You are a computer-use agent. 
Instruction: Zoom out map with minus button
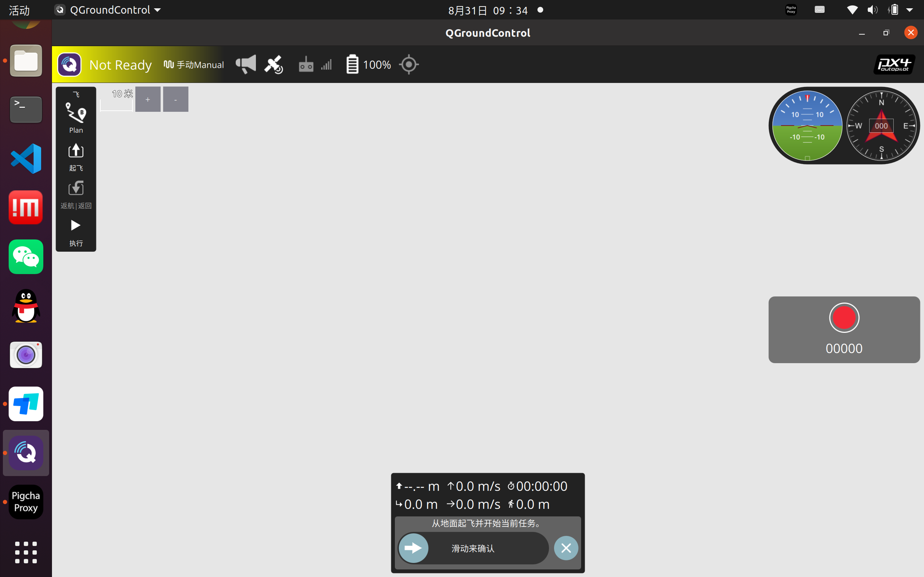176,99
